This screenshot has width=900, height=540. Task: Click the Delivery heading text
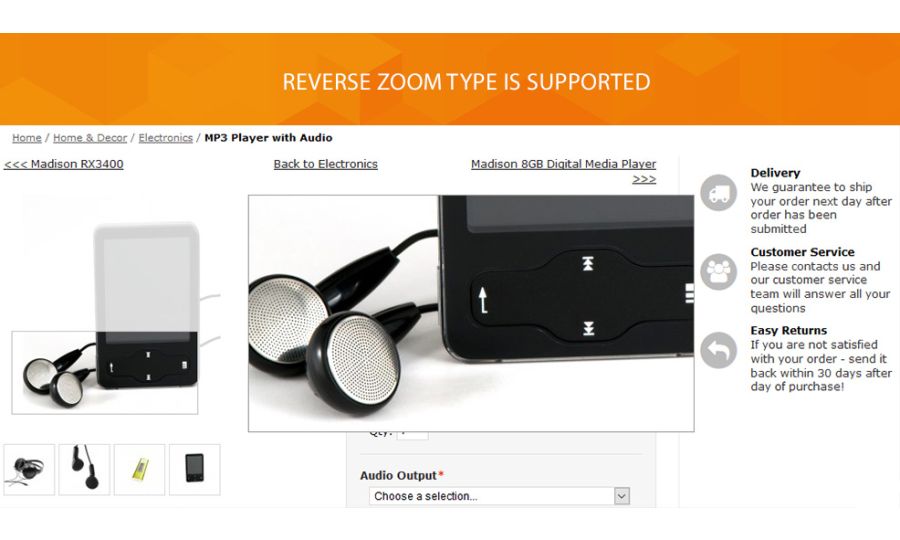coord(775,173)
